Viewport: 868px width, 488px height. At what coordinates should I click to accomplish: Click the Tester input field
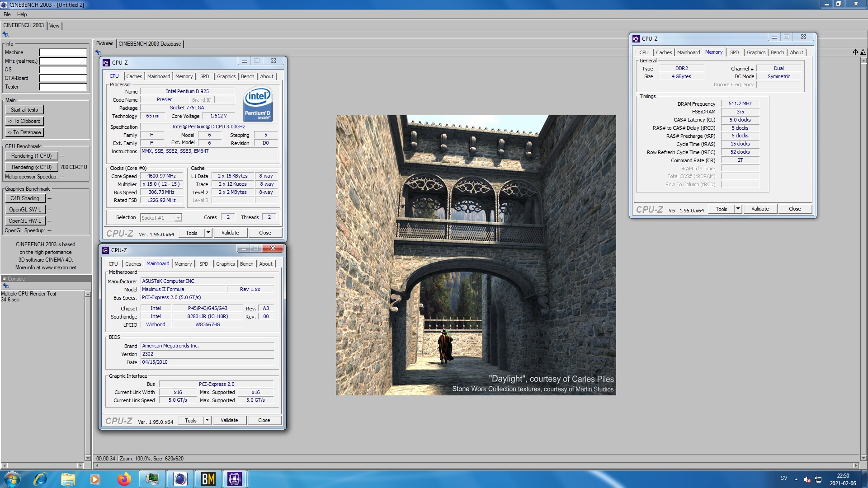63,87
